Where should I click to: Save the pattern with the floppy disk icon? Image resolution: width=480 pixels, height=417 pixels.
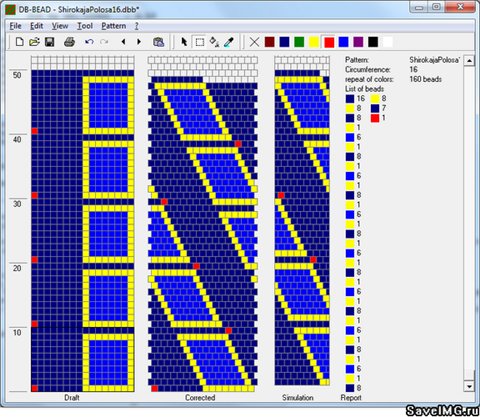coord(50,42)
